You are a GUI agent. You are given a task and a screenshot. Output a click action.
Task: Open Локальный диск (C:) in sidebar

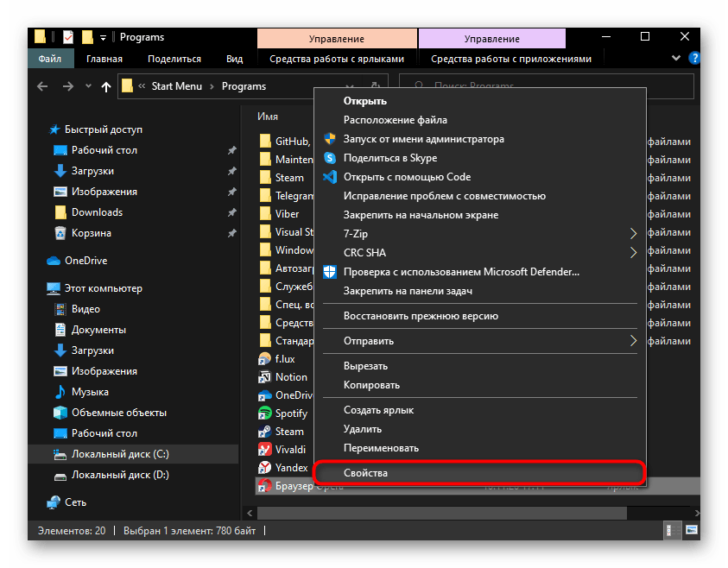point(134,454)
